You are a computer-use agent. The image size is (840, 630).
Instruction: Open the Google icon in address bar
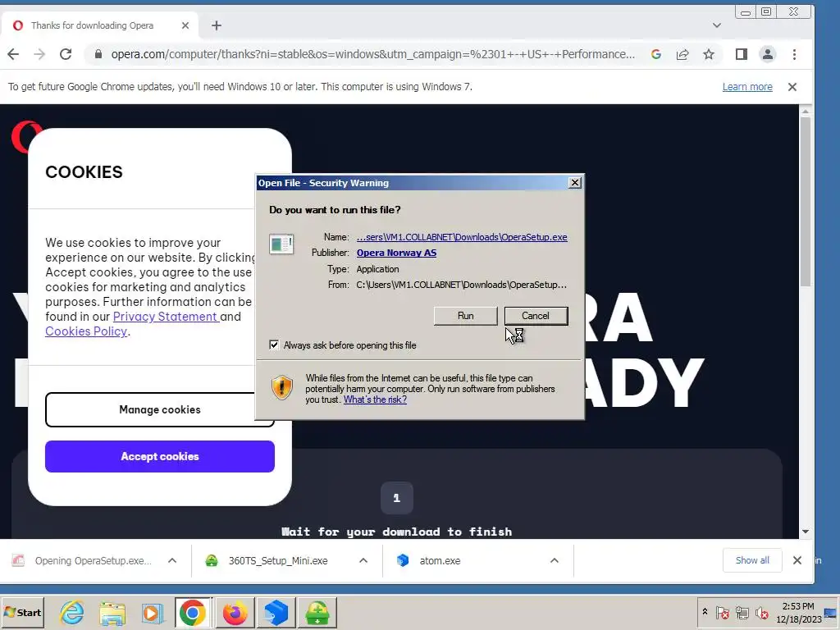pos(655,54)
